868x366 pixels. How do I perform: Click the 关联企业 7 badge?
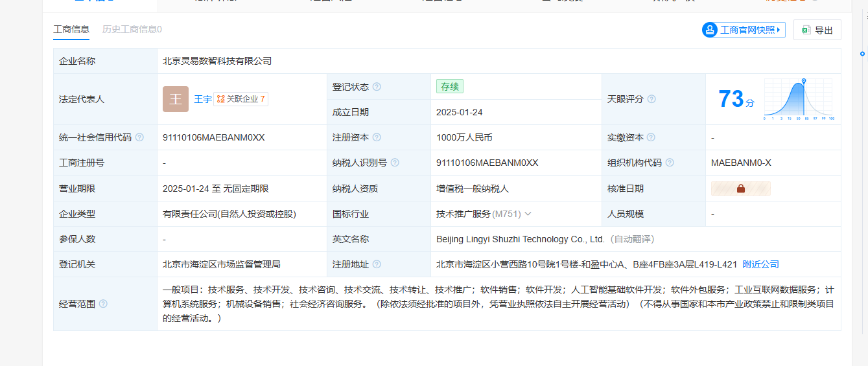[x=240, y=99]
